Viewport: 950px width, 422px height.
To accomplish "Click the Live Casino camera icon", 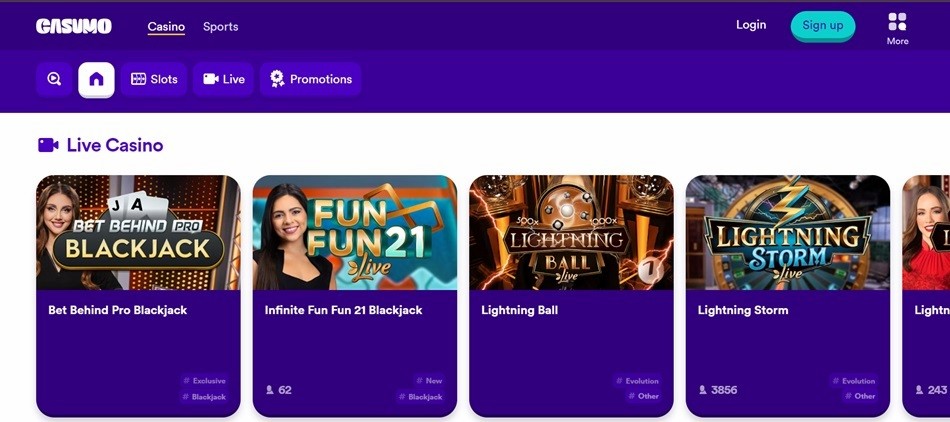I will click(x=48, y=145).
